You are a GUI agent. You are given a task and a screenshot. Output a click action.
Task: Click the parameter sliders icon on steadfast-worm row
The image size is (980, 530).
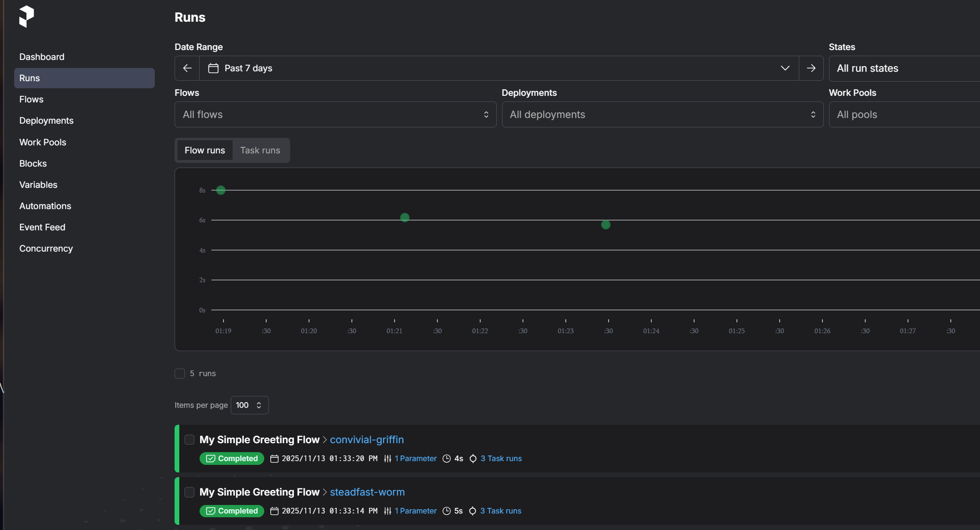click(x=387, y=511)
